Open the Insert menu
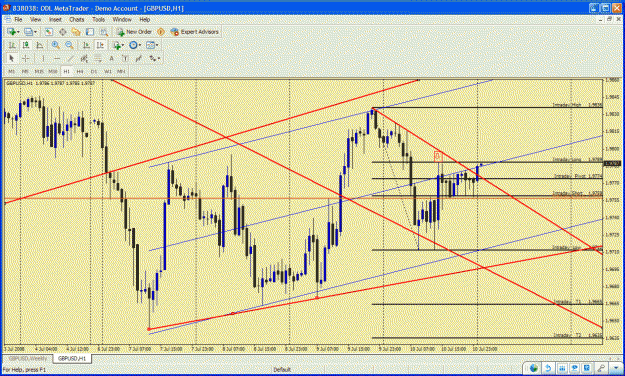Screen dimensions: 625x376 coord(55,20)
